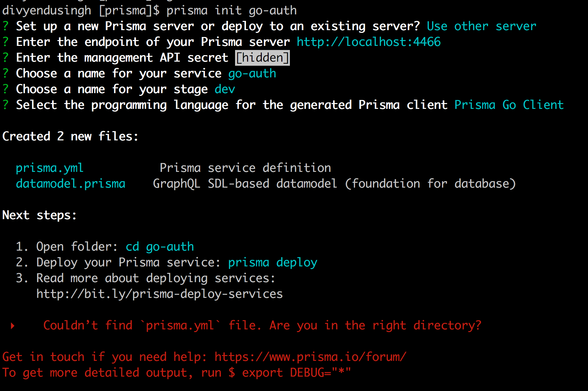Click the 'Use other server' answer text

[x=481, y=26]
